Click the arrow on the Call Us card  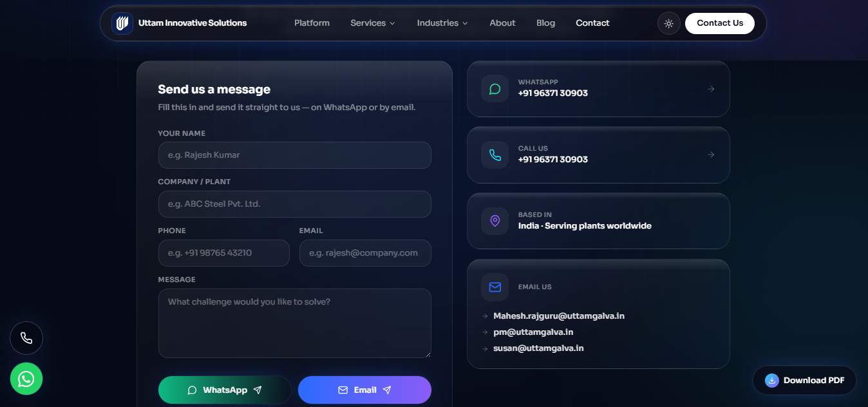pyautogui.click(x=711, y=155)
